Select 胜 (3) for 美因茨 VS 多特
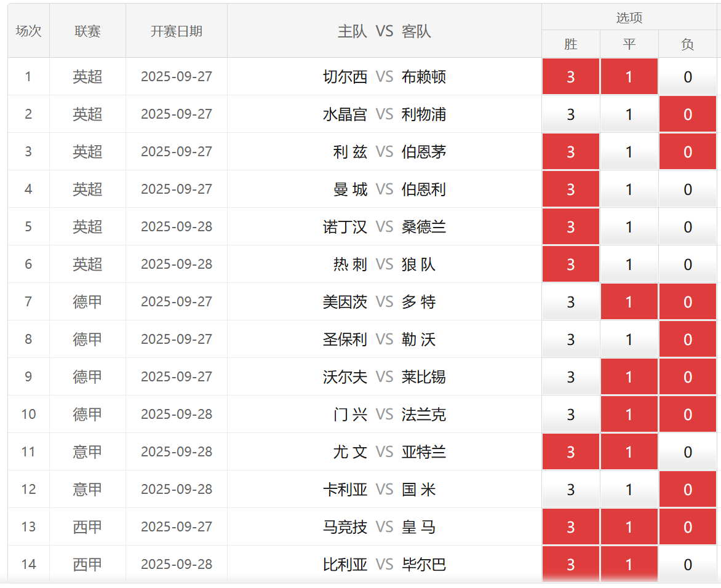Image resolution: width=721 pixels, height=588 pixels. [570, 302]
